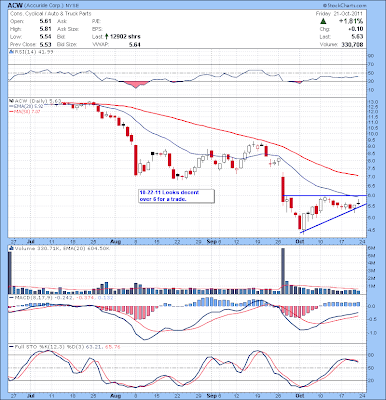Click the High value 5.81
The height and width of the screenshot is (400, 386).
[x=45, y=29]
